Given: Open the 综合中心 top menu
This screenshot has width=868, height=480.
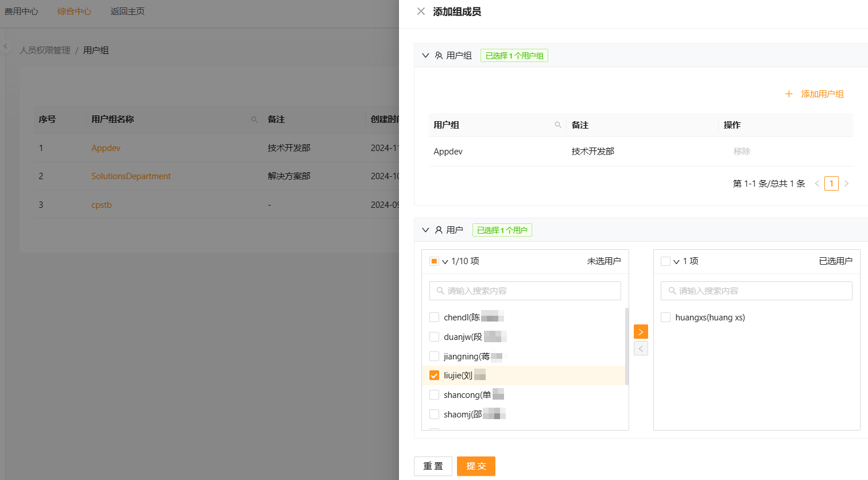Looking at the screenshot, I should tap(74, 11).
